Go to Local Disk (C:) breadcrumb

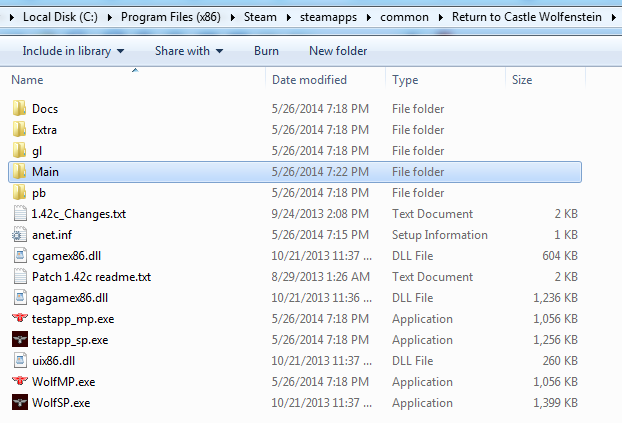(60, 17)
